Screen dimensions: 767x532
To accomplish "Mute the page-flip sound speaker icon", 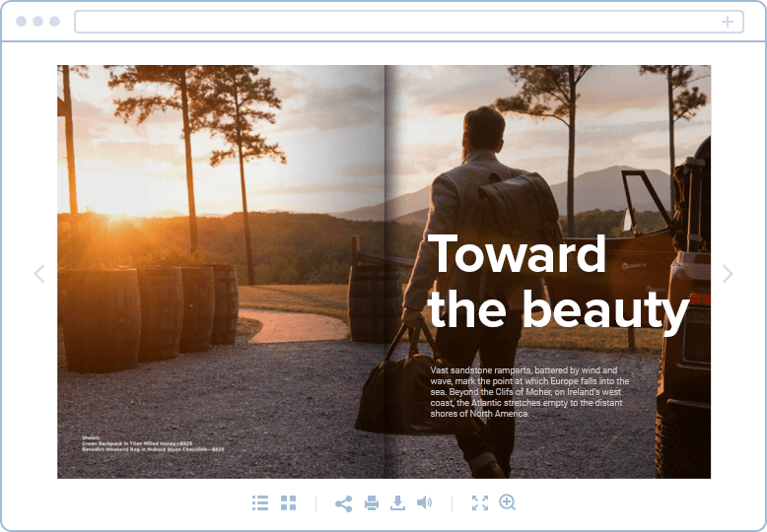I will tap(424, 503).
